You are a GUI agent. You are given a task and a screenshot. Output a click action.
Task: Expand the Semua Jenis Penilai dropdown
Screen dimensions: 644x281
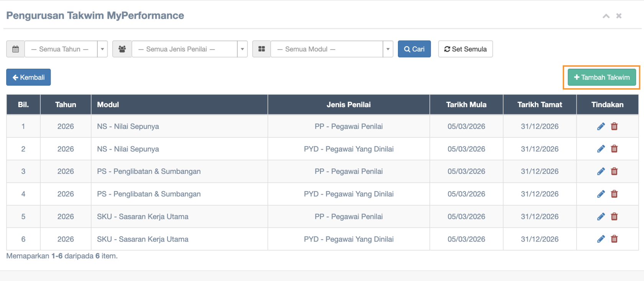coord(189,49)
